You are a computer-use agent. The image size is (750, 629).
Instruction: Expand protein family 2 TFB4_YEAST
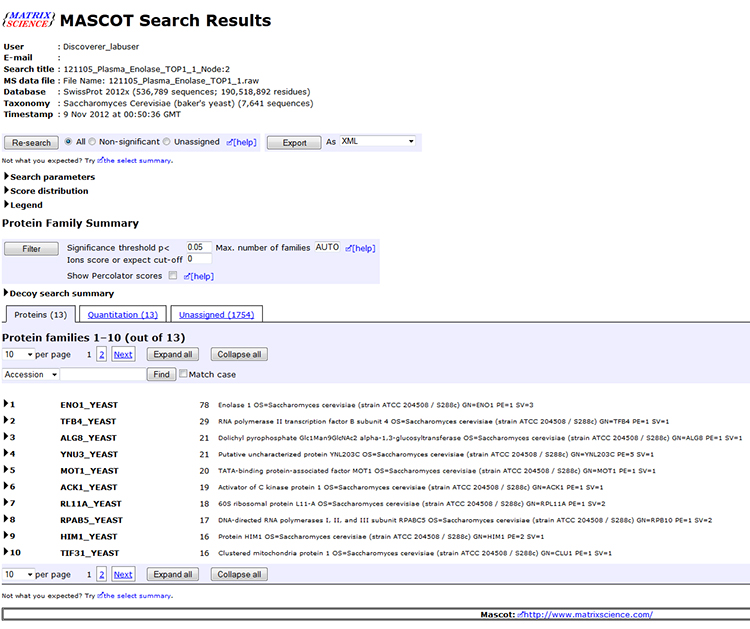click(x=7, y=420)
